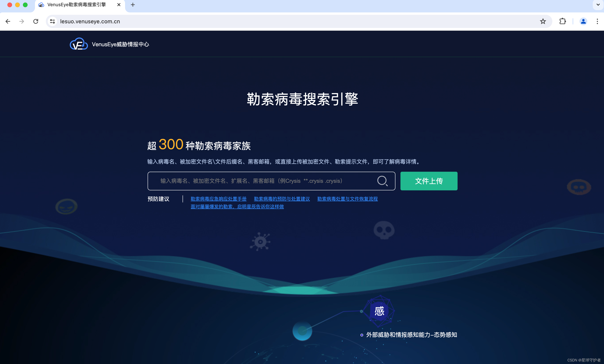Screen dimensions: 604x364
Task: Click the 感 hexagon badge graphic
Action: tap(379, 311)
